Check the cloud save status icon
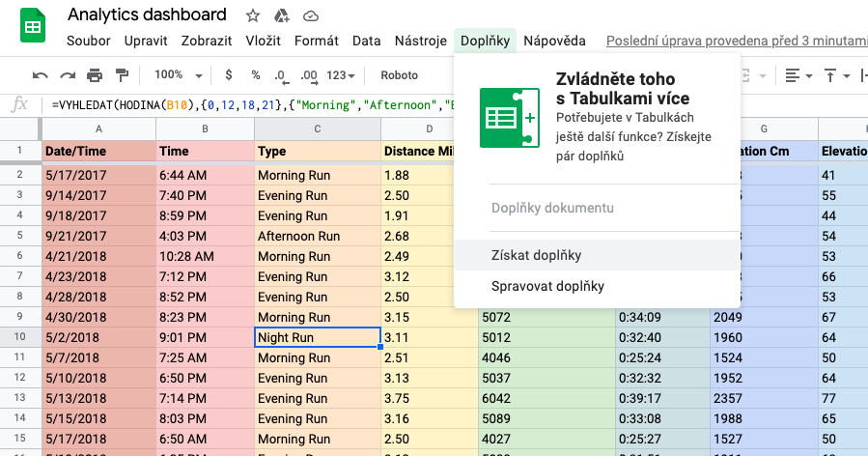The image size is (868, 456). click(311, 15)
